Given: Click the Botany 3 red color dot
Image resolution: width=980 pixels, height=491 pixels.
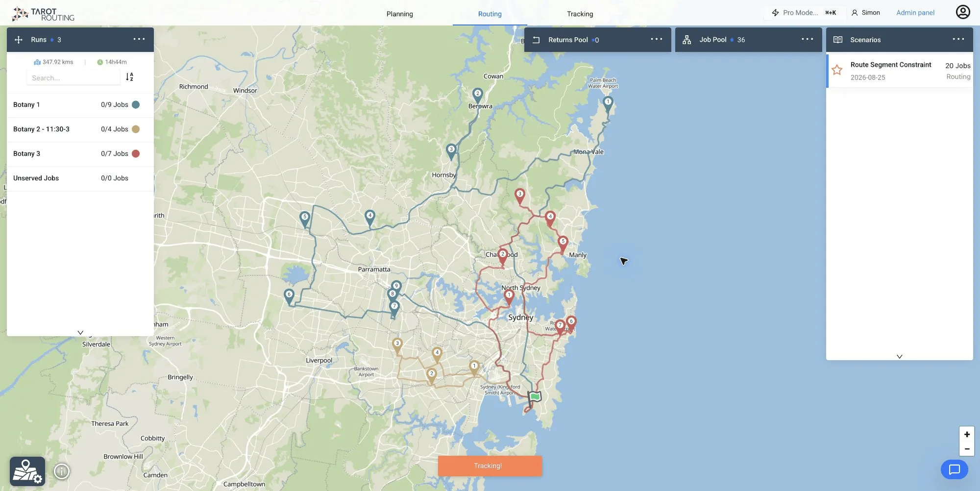Looking at the screenshot, I should click(136, 153).
